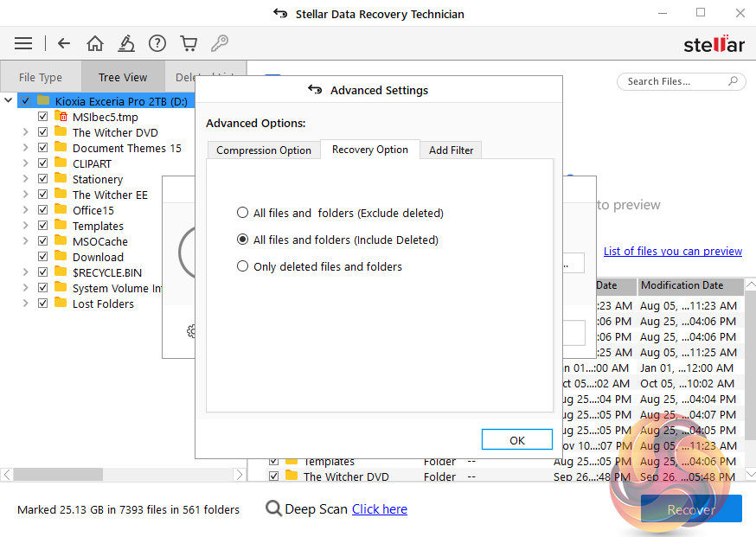Uncheck the MSIbec5.tmp checkbox
The height and width of the screenshot is (537, 756).
pyautogui.click(x=43, y=116)
